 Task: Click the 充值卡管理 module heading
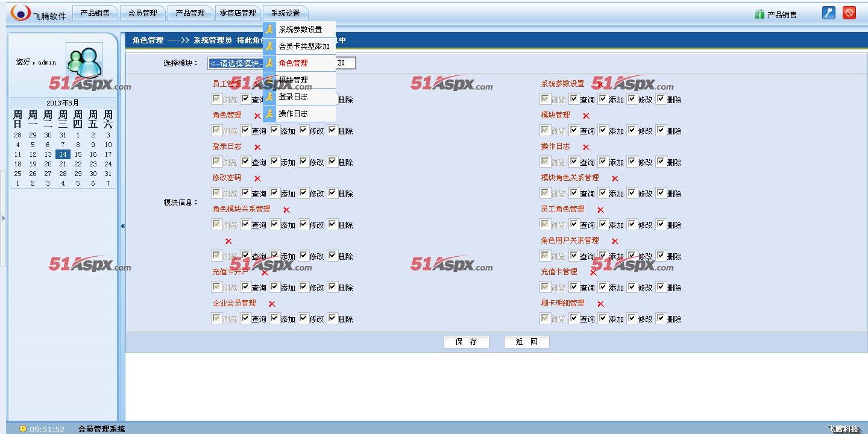point(559,272)
